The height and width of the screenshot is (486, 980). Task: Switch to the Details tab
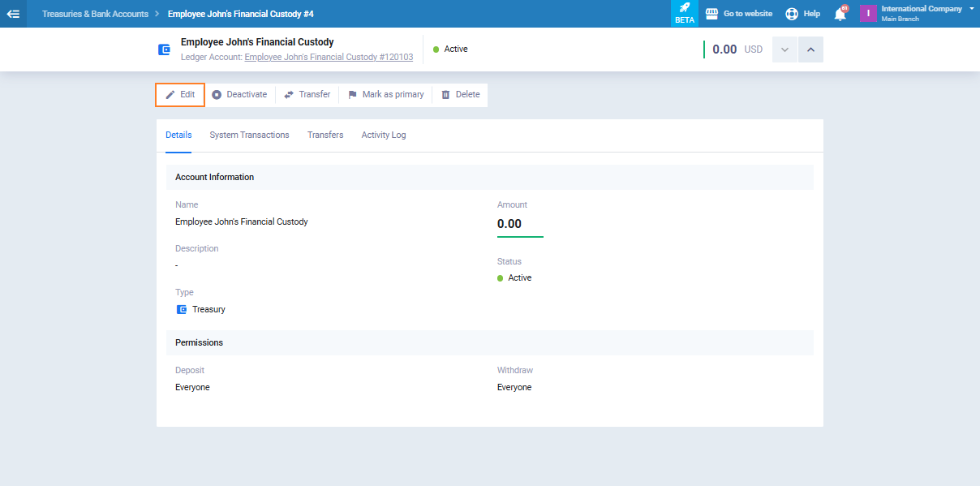pyautogui.click(x=178, y=135)
